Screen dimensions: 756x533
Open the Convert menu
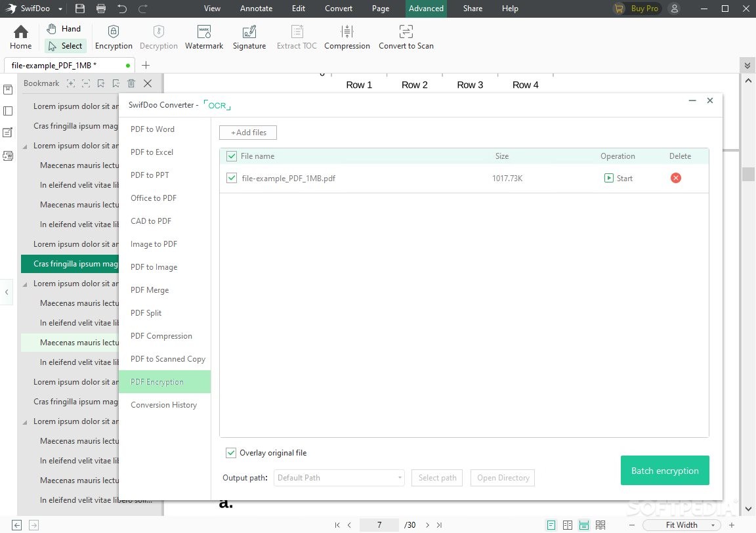click(339, 9)
